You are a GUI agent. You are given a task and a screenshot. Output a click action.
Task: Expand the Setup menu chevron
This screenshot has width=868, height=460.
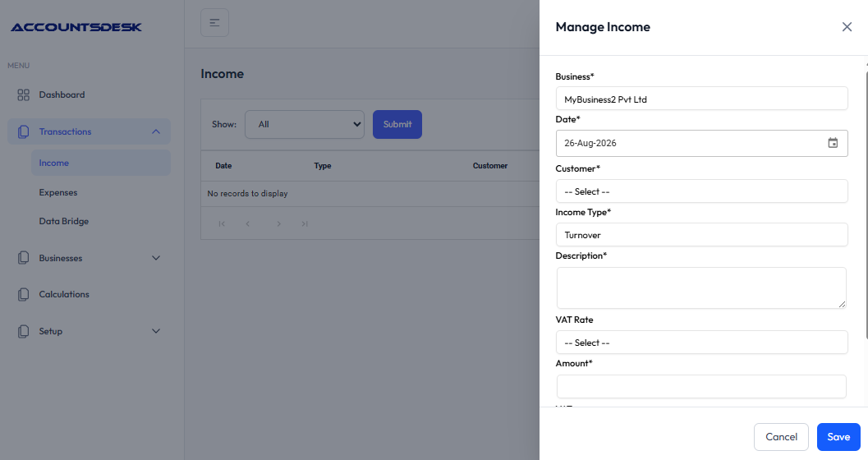click(x=156, y=331)
